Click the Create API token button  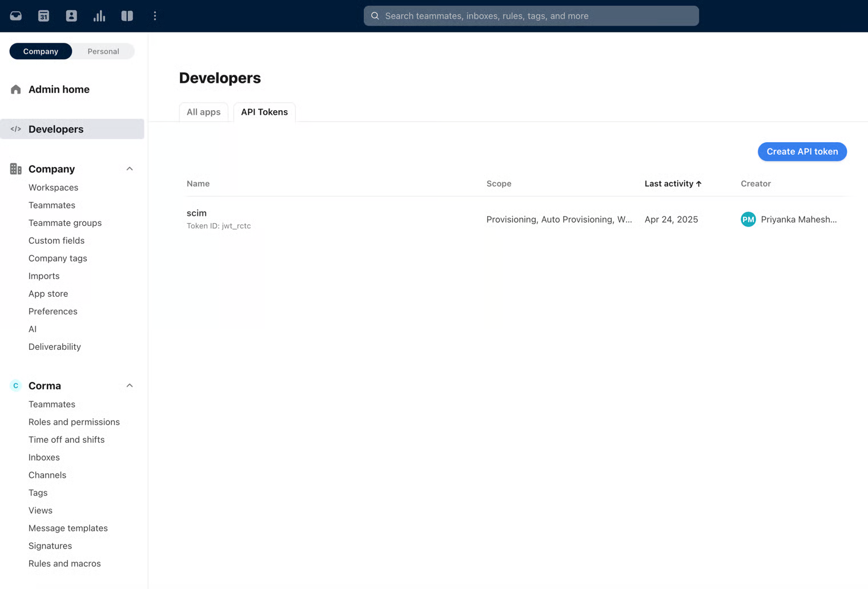pos(802,152)
